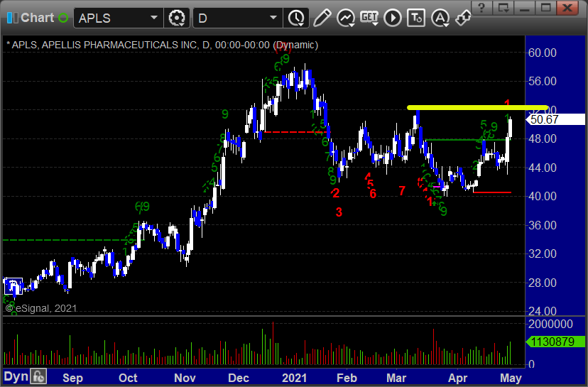
Task: Open the symbol settings gear menu
Action: [x=177, y=18]
